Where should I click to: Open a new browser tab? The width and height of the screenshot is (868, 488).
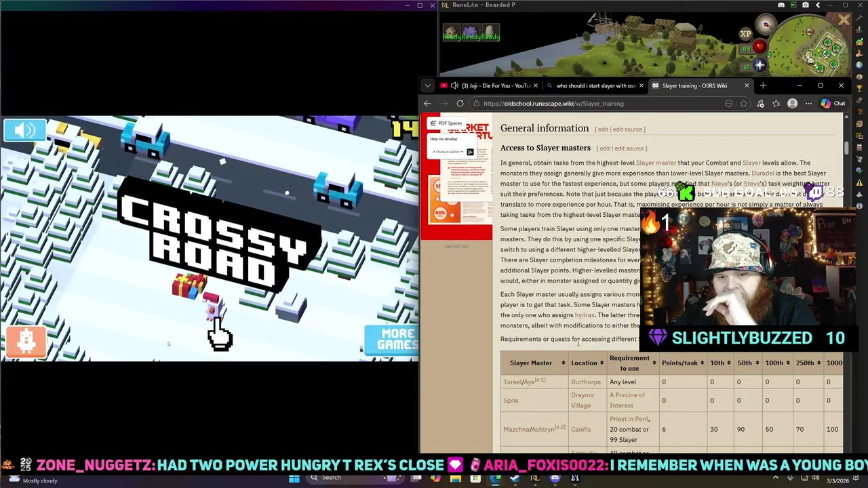click(x=763, y=85)
